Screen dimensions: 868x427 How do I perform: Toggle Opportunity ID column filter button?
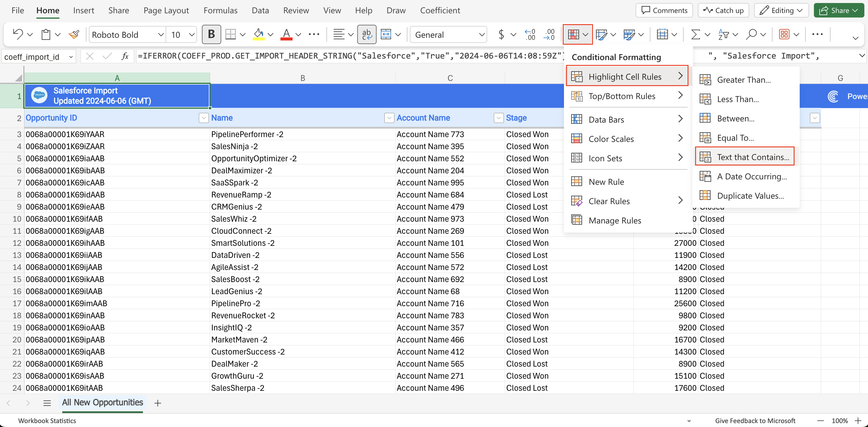tap(203, 118)
